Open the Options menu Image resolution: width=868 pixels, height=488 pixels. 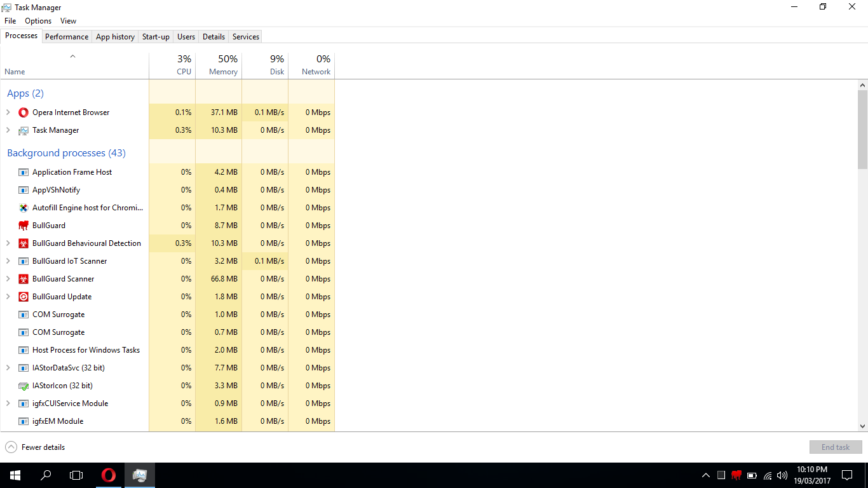(38, 21)
